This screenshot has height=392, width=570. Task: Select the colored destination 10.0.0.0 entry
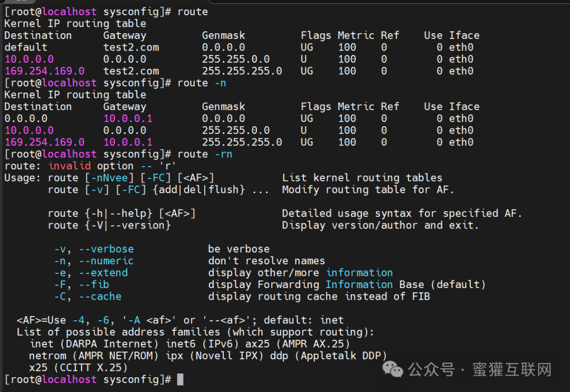click(x=29, y=59)
